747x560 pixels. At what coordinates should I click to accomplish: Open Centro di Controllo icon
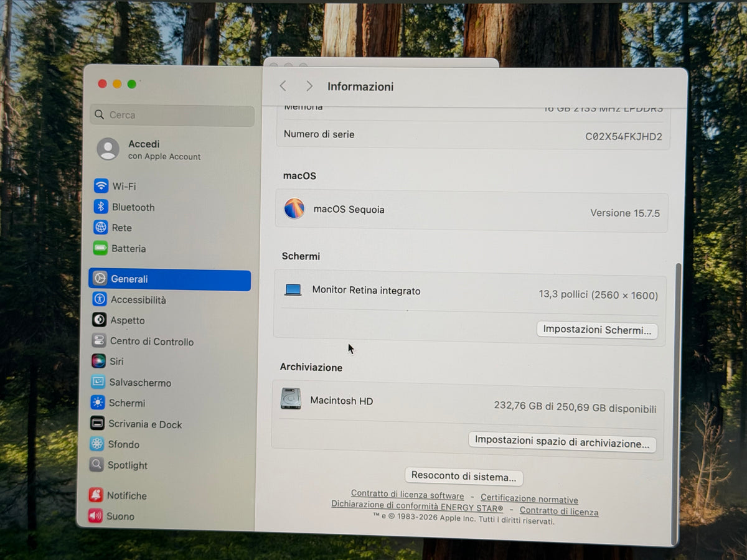pyautogui.click(x=99, y=340)
